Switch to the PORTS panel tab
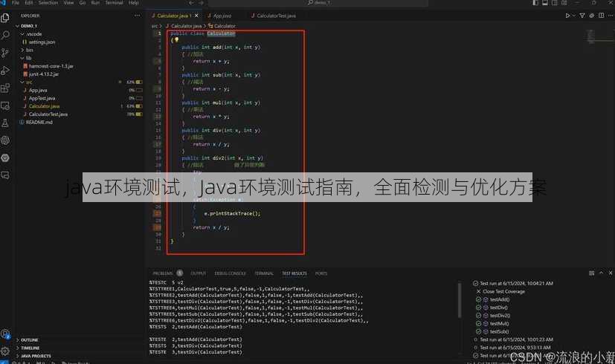 tap(321, 273)
